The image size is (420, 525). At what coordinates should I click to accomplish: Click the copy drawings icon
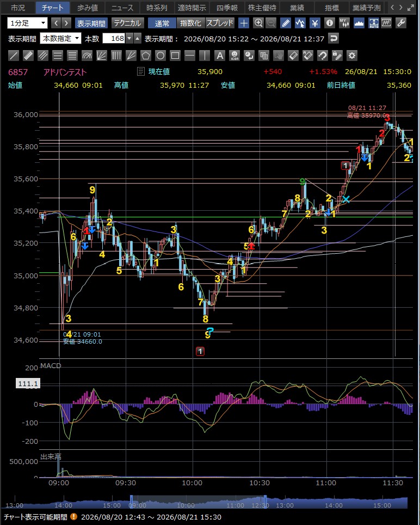[264, 55]
